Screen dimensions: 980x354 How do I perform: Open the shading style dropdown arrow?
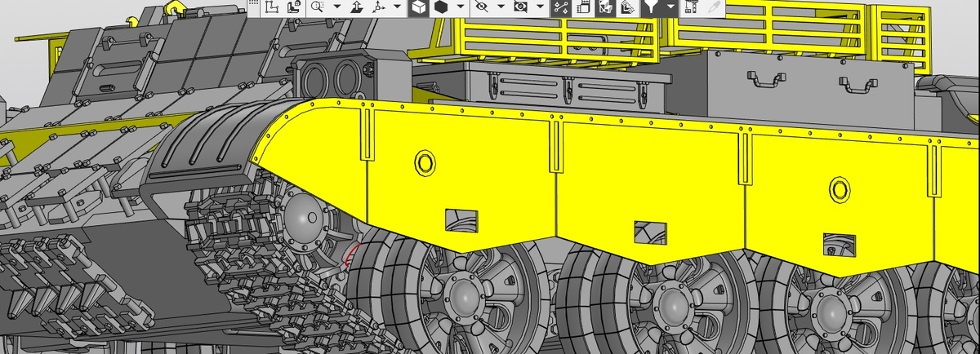tap(461, 7)
